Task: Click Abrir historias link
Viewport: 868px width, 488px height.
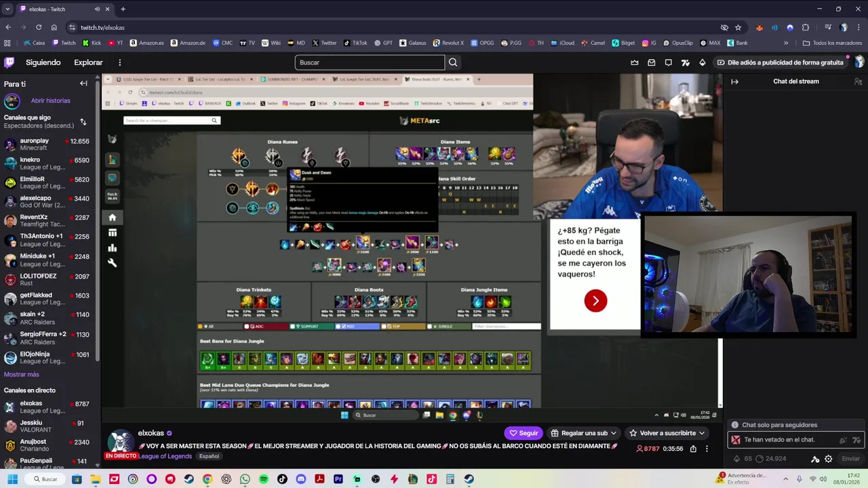Action: point(50,100)
